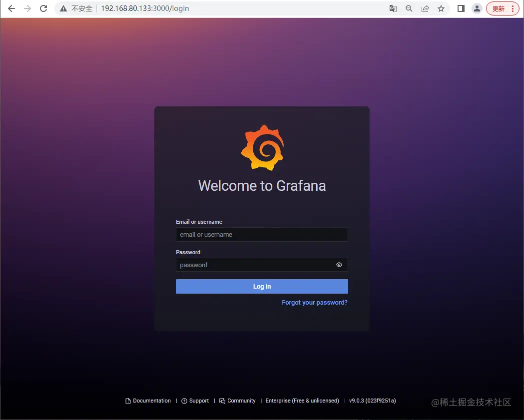The image size is (524, 420).
Task: Open the browser side panel
Action: tap(461, 8)
